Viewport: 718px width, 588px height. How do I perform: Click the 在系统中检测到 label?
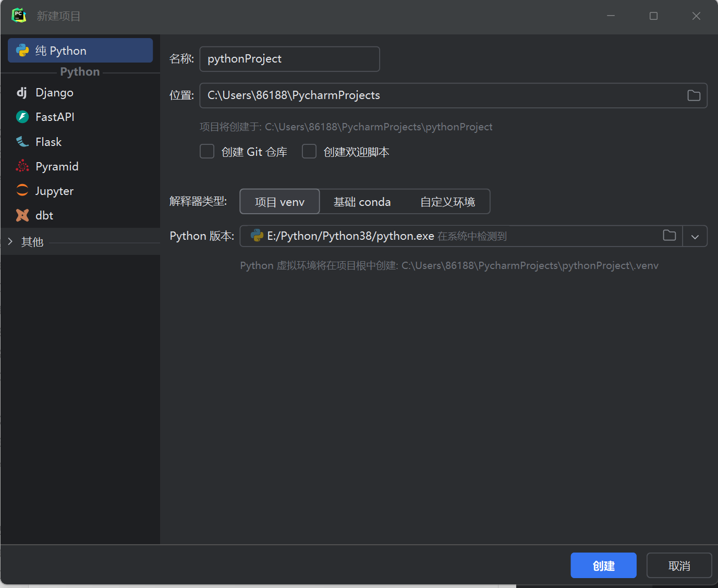coord(472,236)
